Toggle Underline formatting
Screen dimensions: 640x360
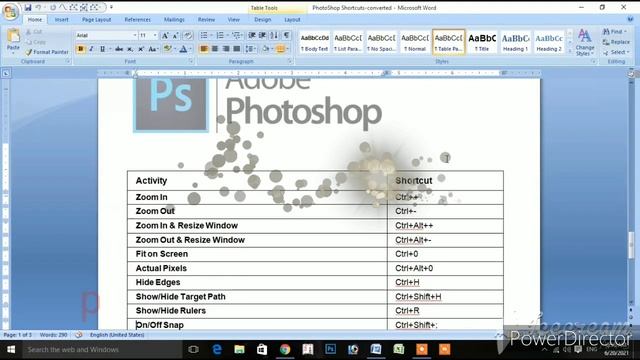pyautogui.click(x=102, y=49)
